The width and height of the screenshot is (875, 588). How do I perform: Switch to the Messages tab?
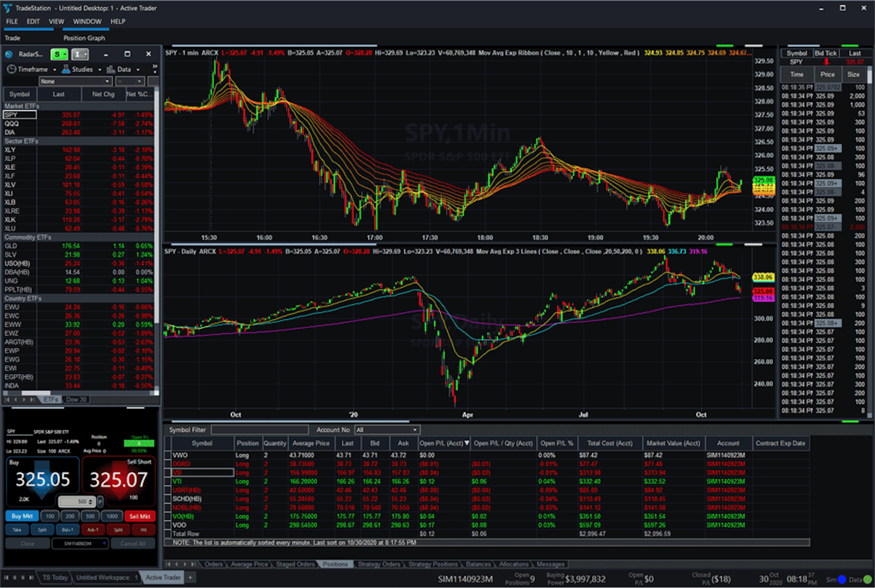click(551, 564)
